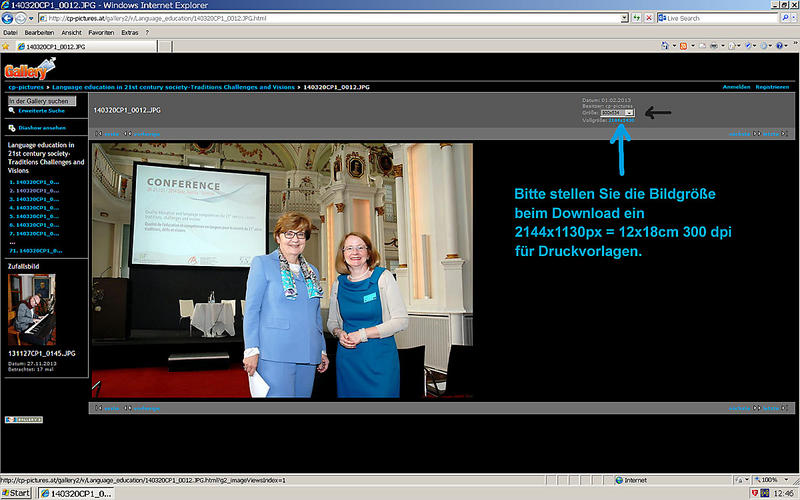This screenshot has height=500, width=800.
Task: Click the gallery search input field
Action: [41, 101]
